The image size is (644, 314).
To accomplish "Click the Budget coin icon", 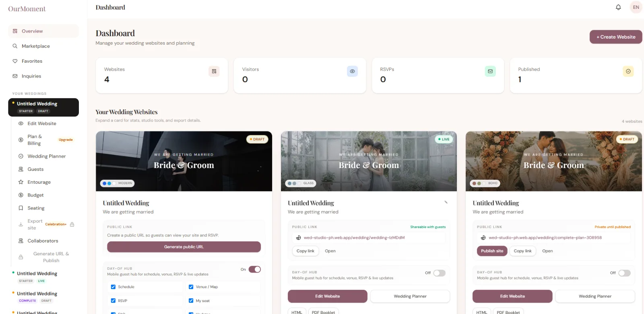I will [21, 195].
